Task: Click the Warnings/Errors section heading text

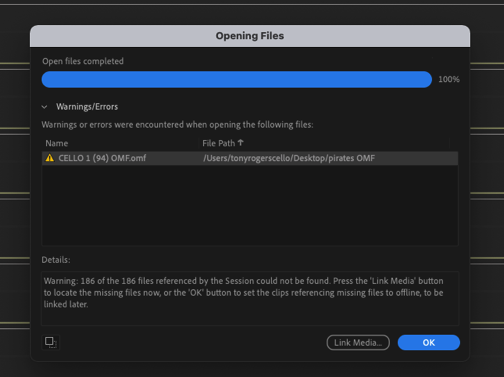Action: click(87, 107)
